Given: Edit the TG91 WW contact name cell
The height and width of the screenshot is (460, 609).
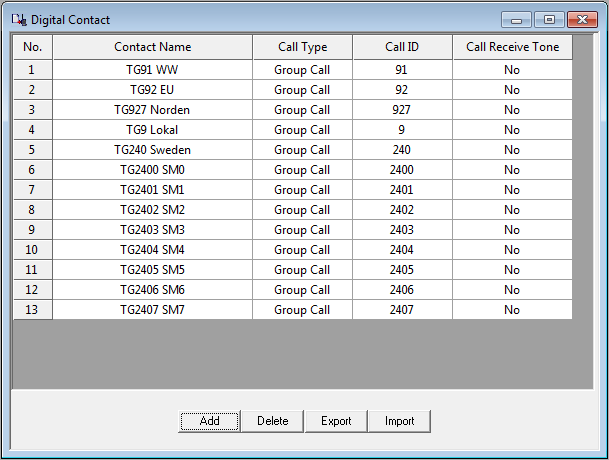Looking at the screenshot, I should [152, 70].
